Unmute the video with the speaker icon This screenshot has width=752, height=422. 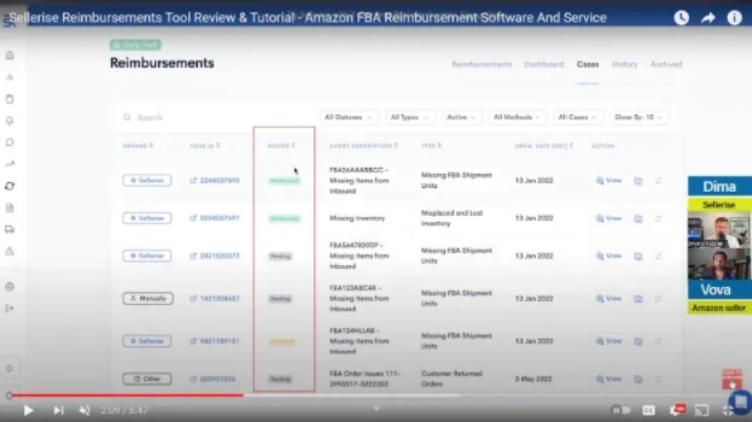pyautogui.click(x=84, y=410)
